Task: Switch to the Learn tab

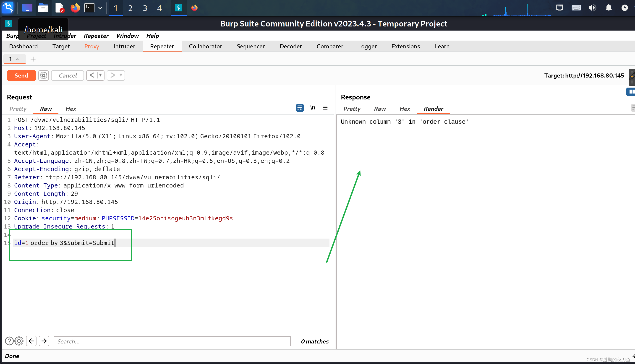Action: (442, 46)
